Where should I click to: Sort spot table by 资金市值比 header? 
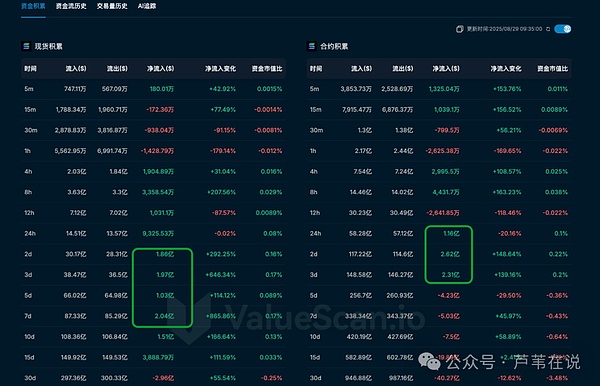coord(267,68)
